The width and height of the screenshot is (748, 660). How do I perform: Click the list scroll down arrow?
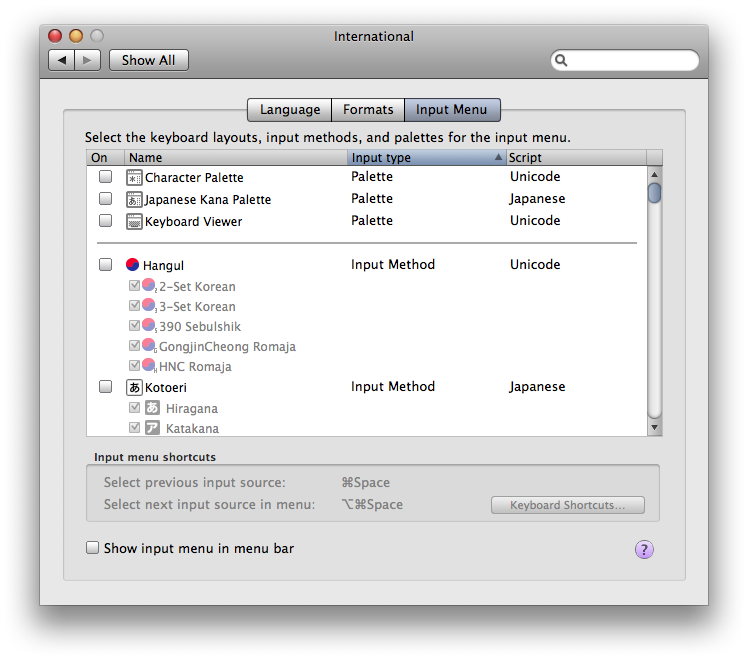point(654,427)
